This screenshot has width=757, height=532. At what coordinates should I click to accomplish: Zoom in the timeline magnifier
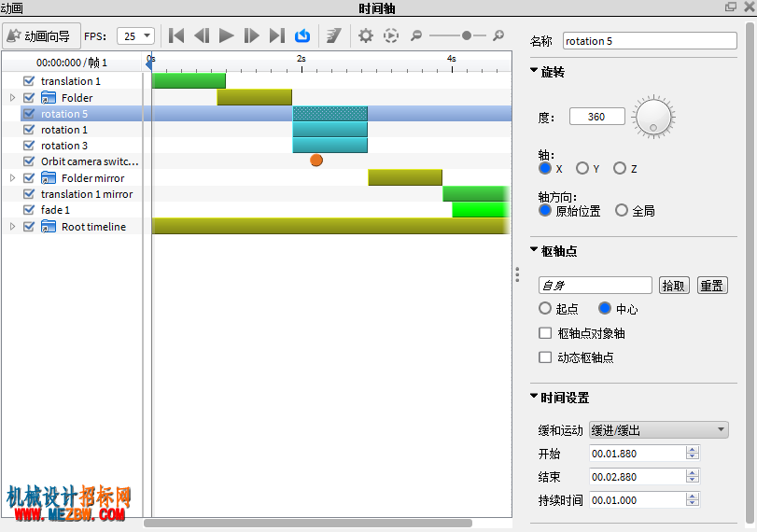498,35
